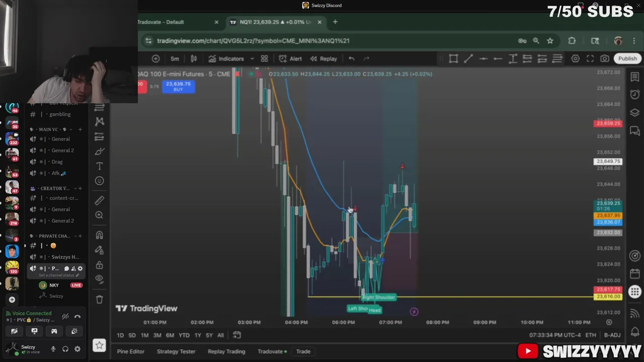Select the text tool in TradingView toolbar
The image size is (644, 362).
click(99, 166)
